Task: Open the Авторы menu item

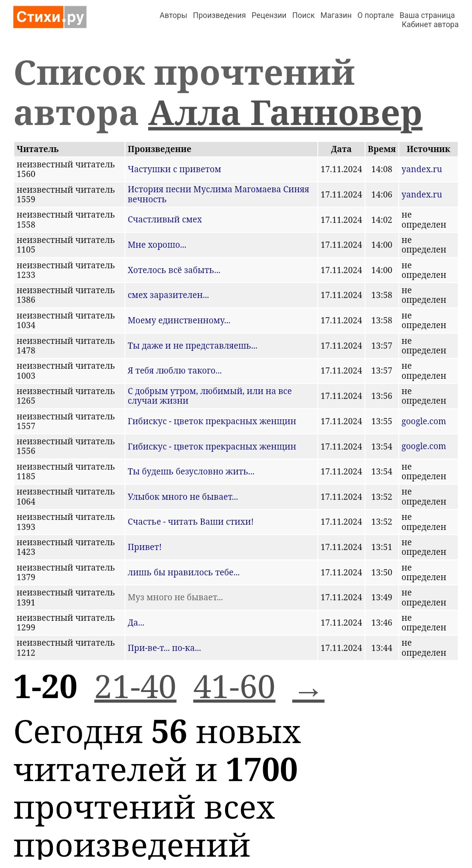Action: coord(173,15)
